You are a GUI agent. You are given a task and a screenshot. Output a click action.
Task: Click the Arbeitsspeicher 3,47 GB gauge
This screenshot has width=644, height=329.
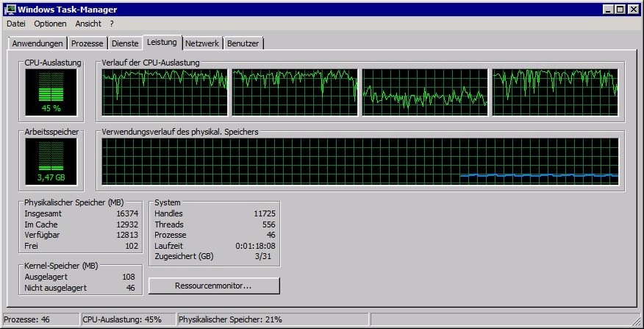click(51, 161)
